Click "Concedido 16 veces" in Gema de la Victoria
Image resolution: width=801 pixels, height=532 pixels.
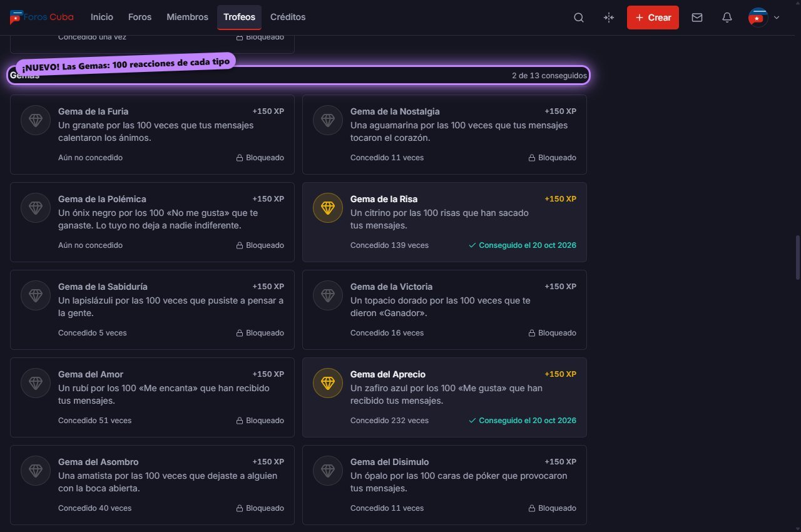pyautogui.click(x=387, y=333)
